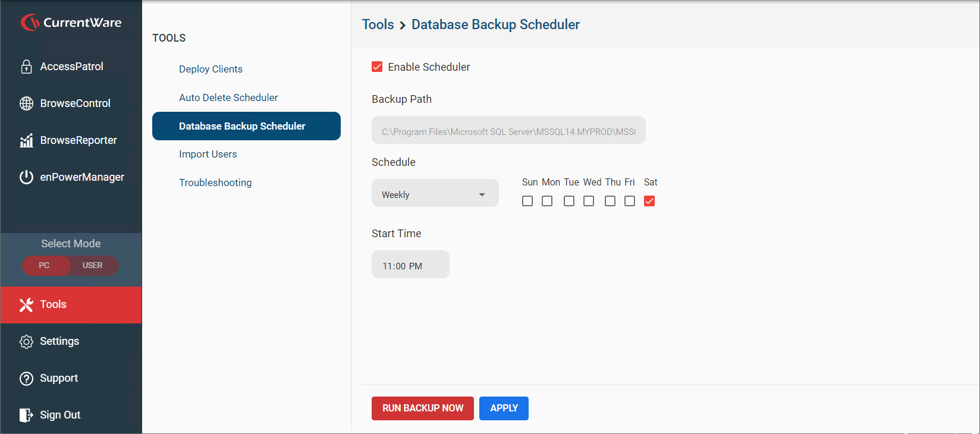Click the Backup Path label
This screenshot has height=434, width=980.
(402, 99)
